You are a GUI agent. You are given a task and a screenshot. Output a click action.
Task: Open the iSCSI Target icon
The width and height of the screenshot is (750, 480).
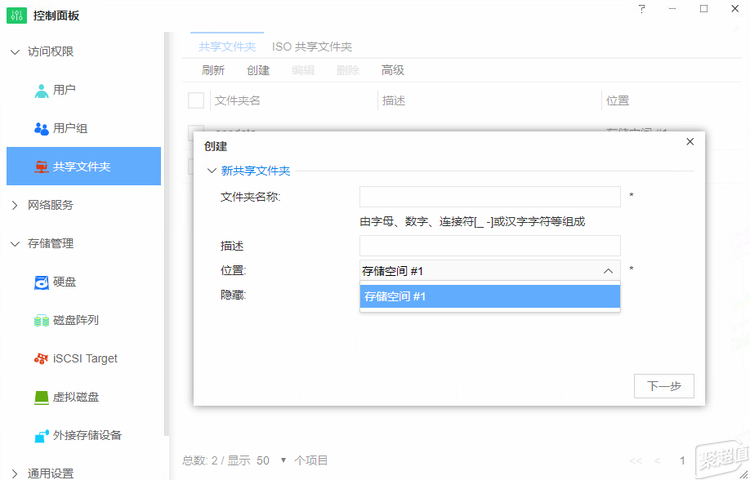(41, 359)
